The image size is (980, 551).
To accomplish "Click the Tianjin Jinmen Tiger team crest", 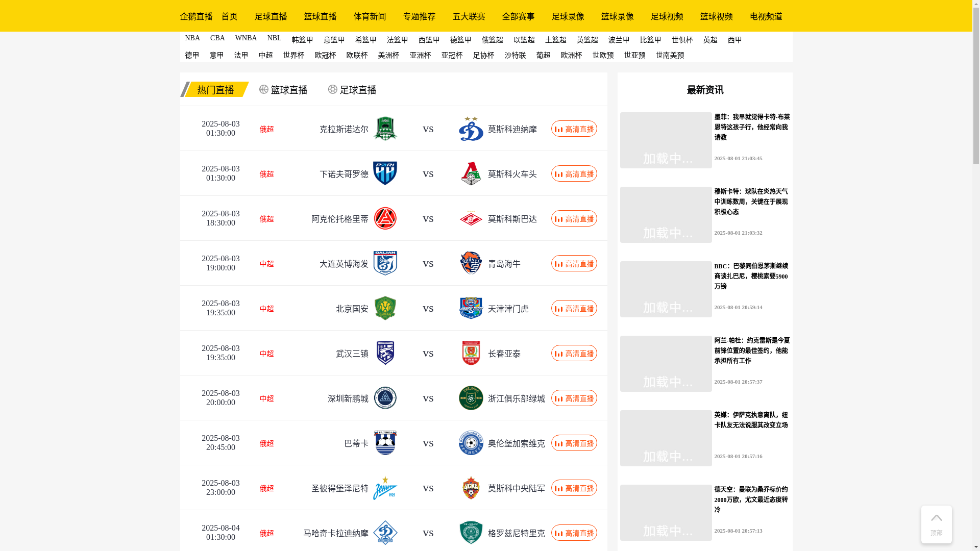I will 471,308.
